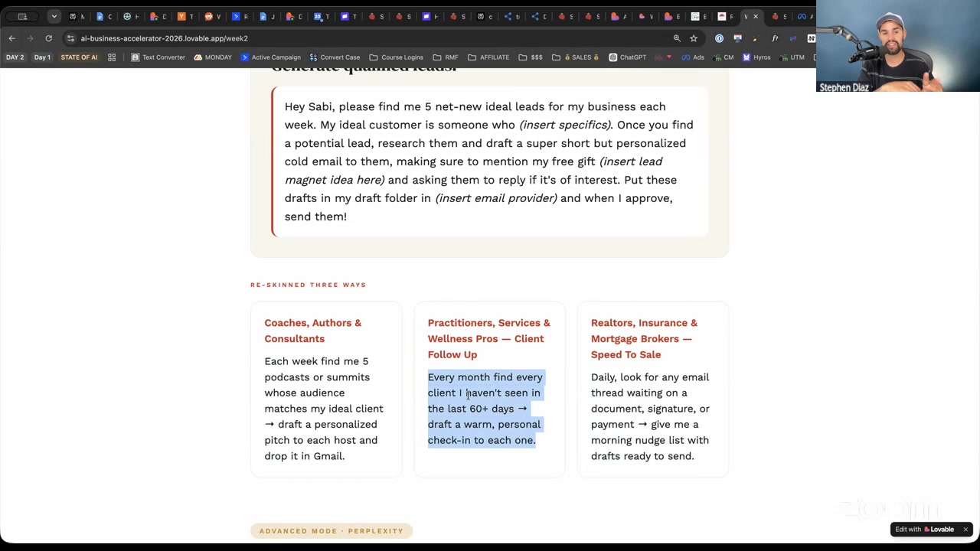The image size is (980, 551).
Task: Open the ChatGPT bookmark
Action: coord(627,57)
